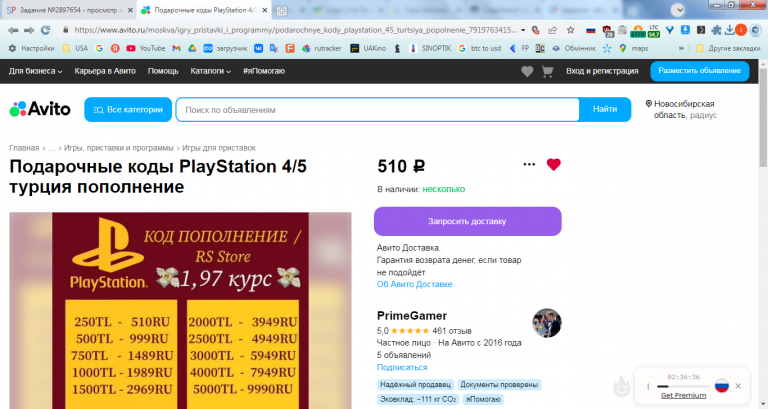Open the red shield adblock extension

607,31
